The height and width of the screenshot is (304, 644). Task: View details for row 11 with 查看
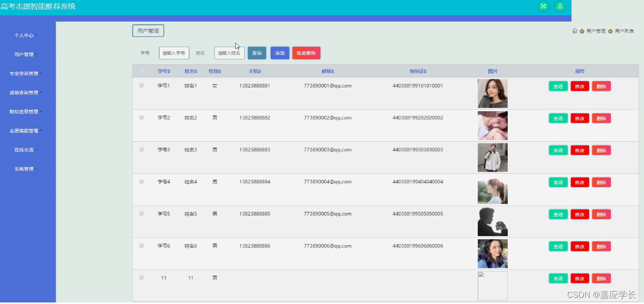click(558, 278)
